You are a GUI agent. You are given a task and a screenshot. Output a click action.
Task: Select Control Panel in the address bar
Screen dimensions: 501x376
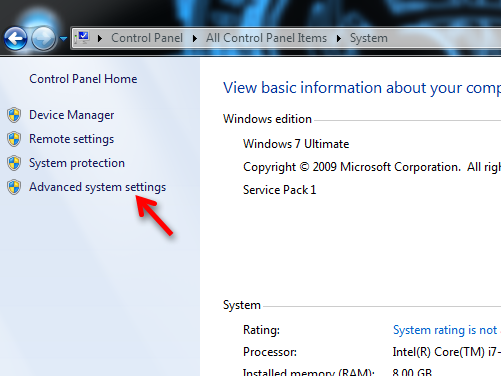pos(147,38)
